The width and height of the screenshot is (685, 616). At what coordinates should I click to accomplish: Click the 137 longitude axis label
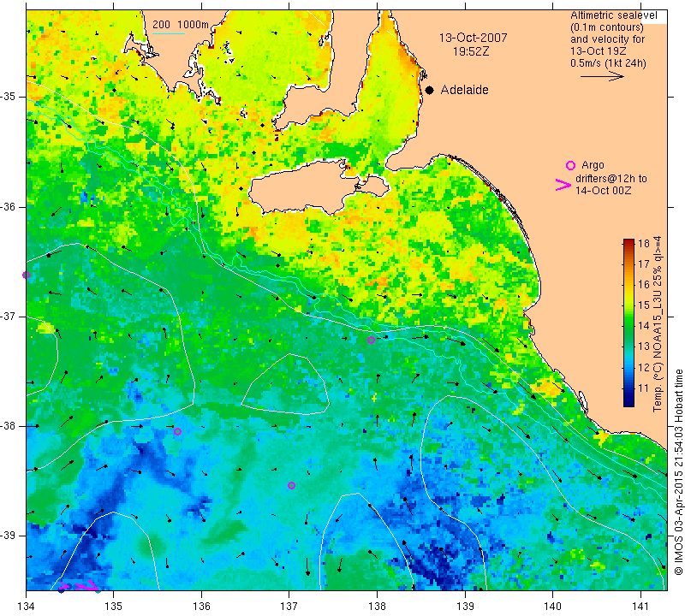click(289, 606)
